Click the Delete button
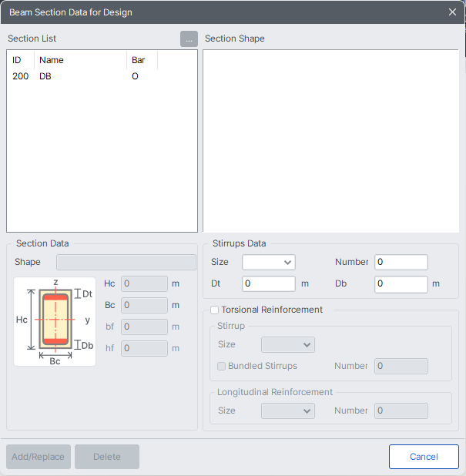The height and width of the screenshot is (476, 466). click(107, 457)
